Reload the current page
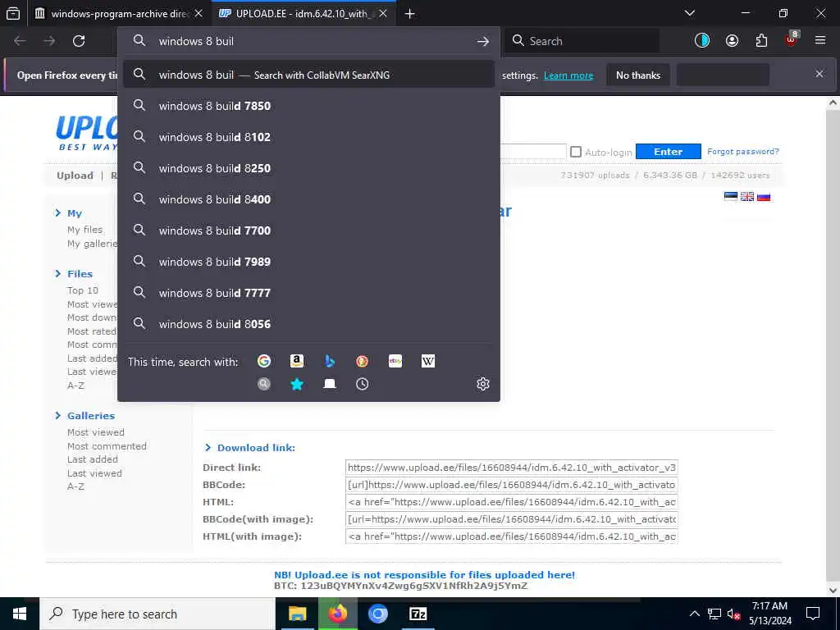This screenshot has height=630, width=840. (x=79, y=41)
